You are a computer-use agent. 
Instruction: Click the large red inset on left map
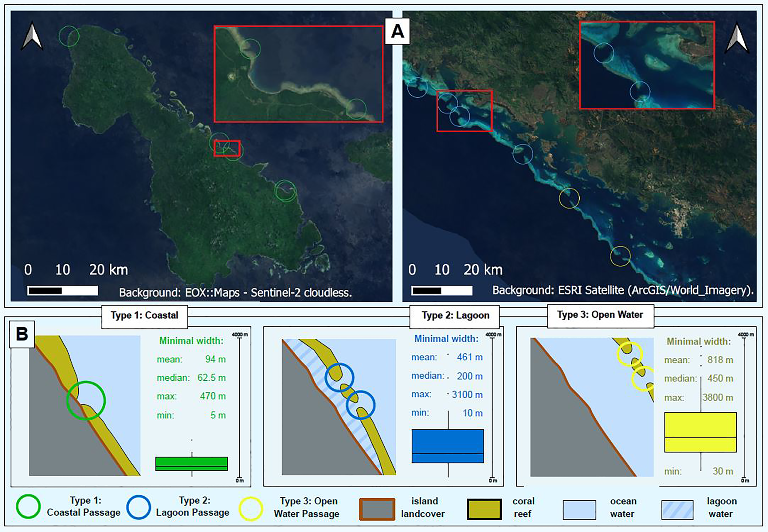pyautogui.click(x=298, y=74)
